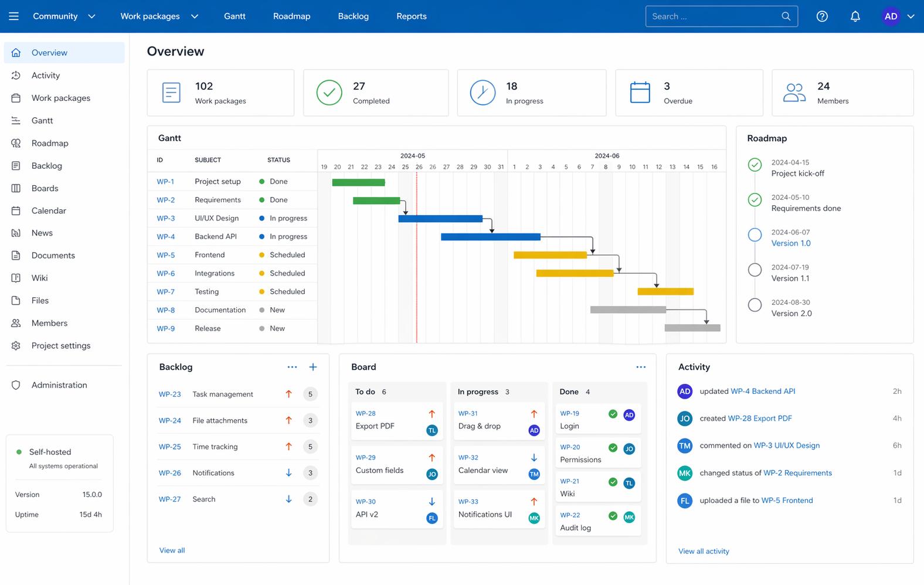Click the search magnifier icon
Image resolution: width=924 pixels, height=585 pixels.
point(786,16)
